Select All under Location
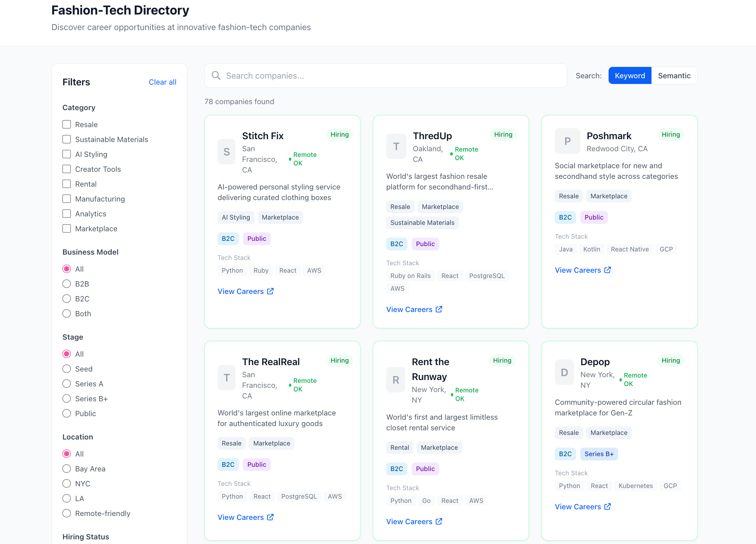The height and width of the screenshot is (544, 756). click(67, 454)
